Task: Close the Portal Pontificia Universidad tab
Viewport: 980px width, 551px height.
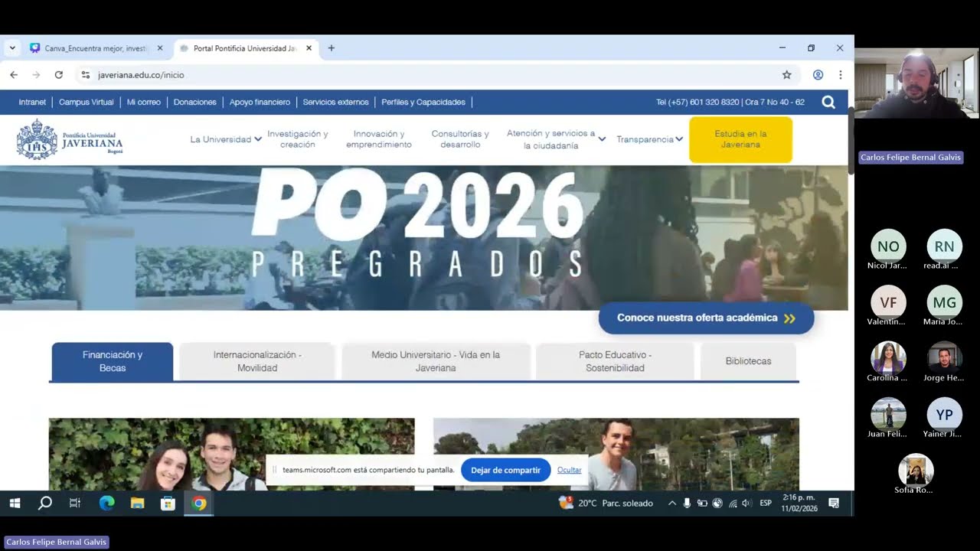Action: 309,48
